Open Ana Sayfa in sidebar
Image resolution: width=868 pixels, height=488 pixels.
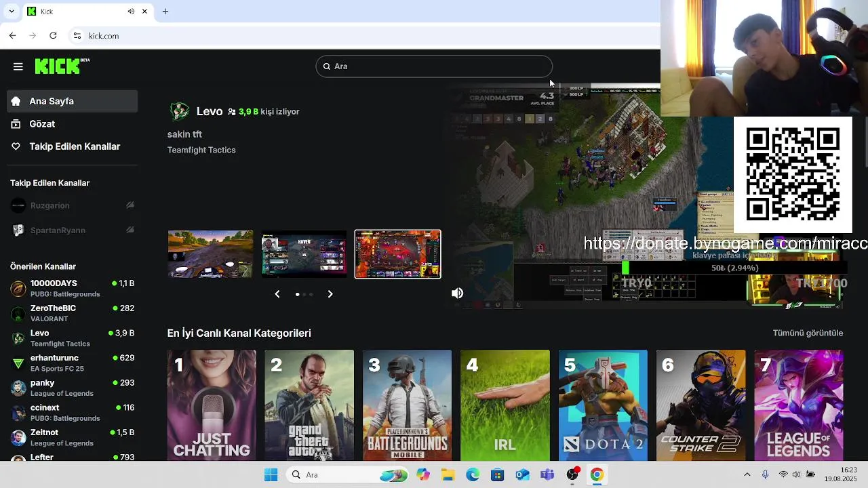click(72, 101)
